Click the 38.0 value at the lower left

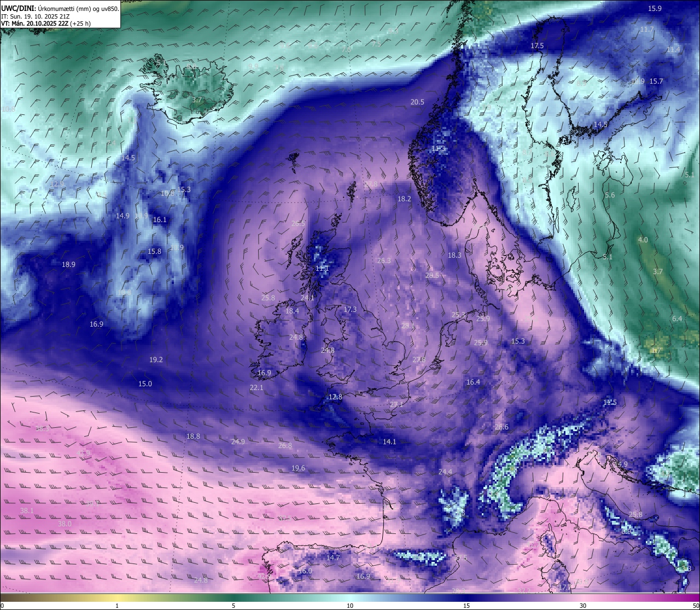(x=65, y=524)
